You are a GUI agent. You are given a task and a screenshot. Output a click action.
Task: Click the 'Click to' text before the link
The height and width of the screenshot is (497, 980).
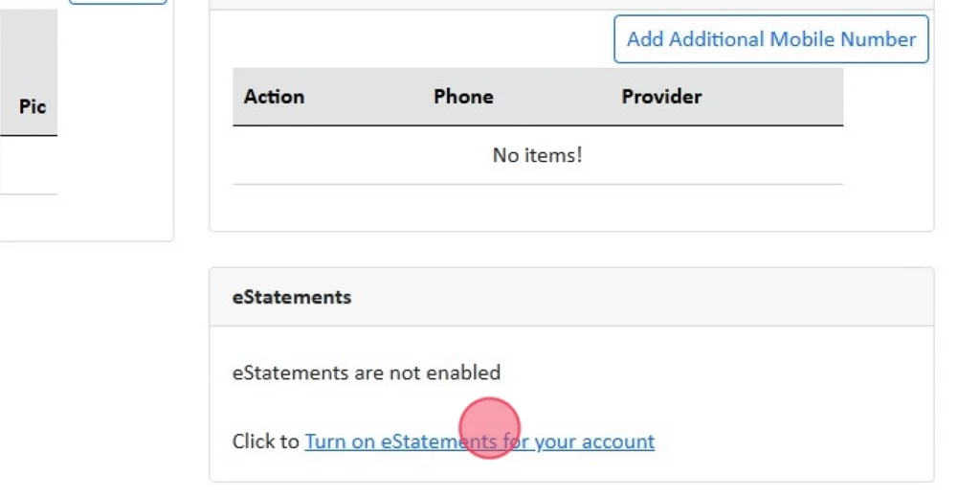click(x=266, y=442)
